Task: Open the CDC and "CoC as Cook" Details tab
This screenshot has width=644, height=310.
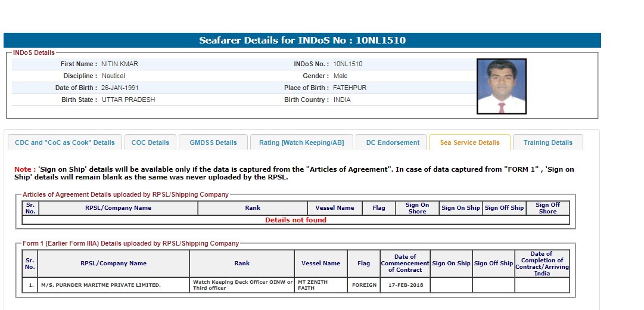Action: coord(64,142)
